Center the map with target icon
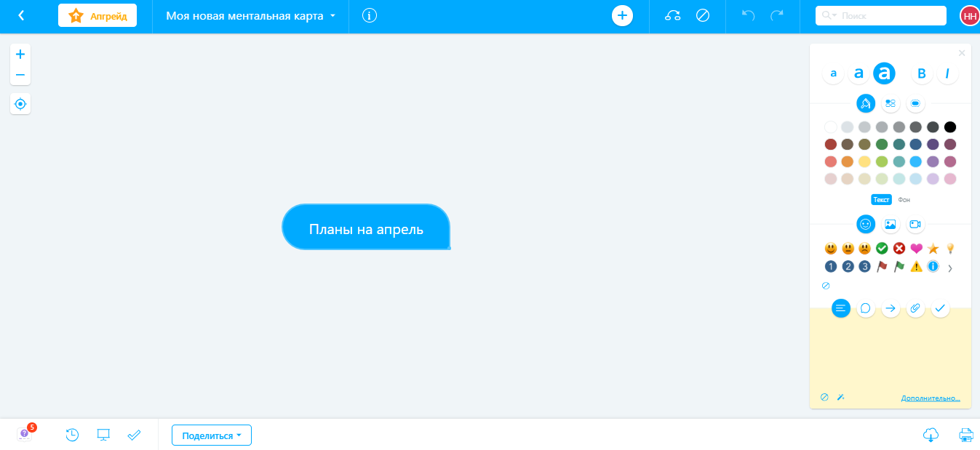The width and height of the screenshot is (980, 450). pyautogui.click(x=20, y=104)
